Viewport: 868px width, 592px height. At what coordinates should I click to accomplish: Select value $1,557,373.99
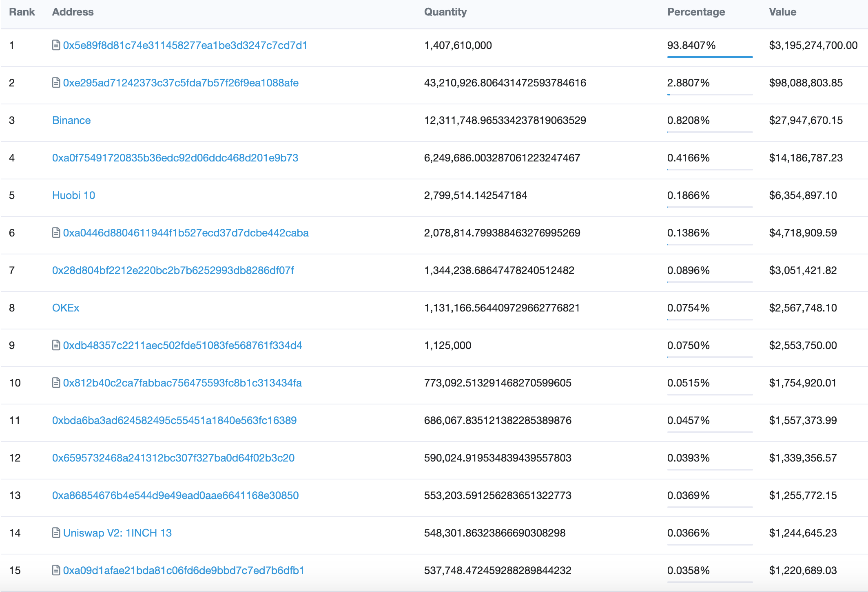[x=803, y=420]
